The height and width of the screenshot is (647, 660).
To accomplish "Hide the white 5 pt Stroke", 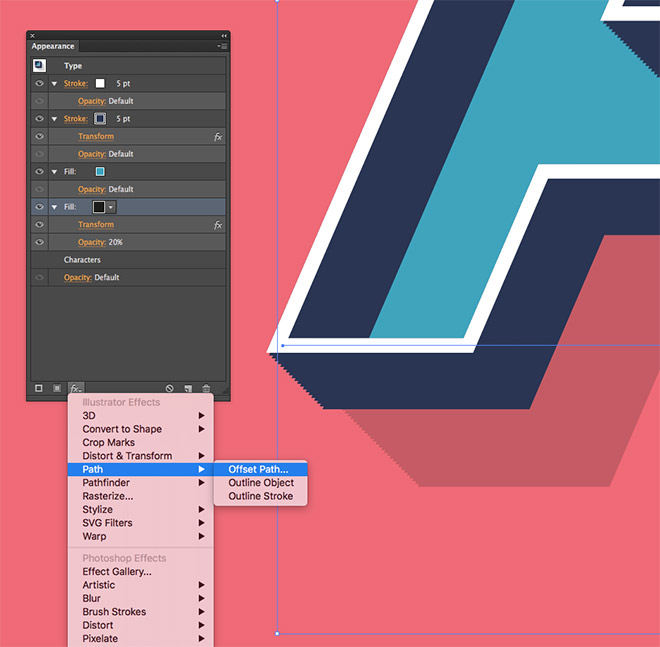I will click(x=40, y=83).
